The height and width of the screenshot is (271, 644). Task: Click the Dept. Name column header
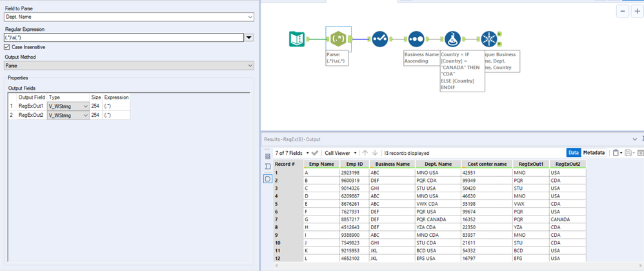pyautogui.click(x=438, y=164)
